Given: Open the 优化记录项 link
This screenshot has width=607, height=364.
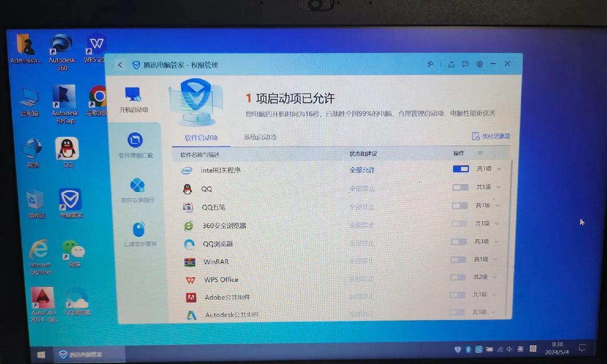Looking at the screenshot, I should (x=491, y=136).
